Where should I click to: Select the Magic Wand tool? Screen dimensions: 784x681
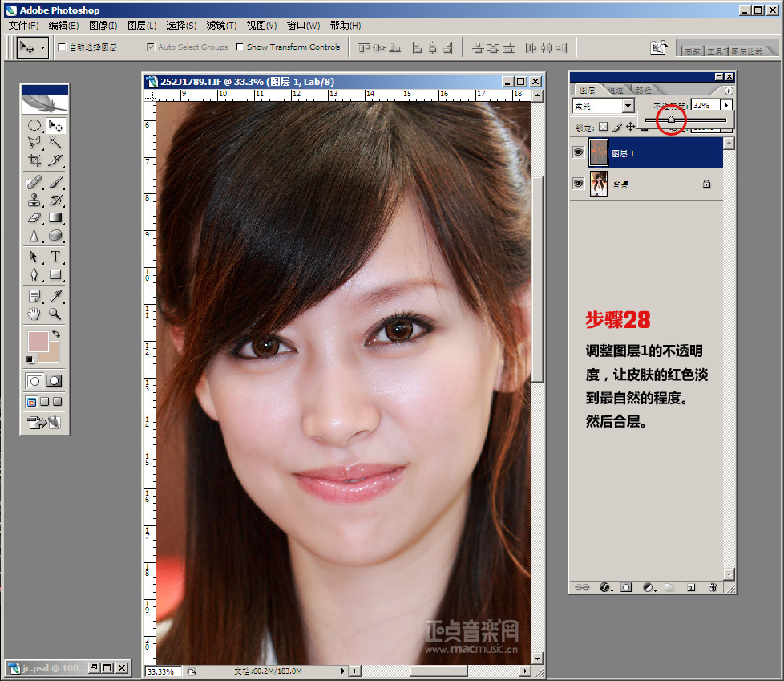pyautogui.click(x=55, y=143)
